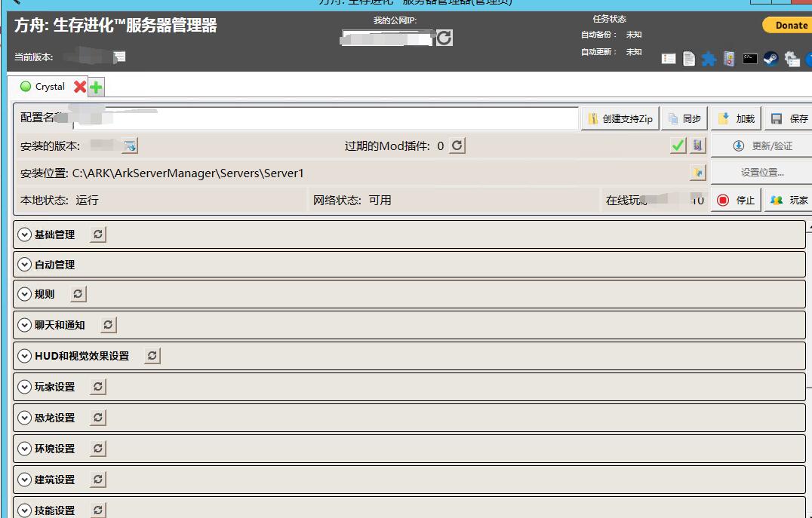
Task: Reset 技能设置 section with refresh icon
Action: coord(98,510)
